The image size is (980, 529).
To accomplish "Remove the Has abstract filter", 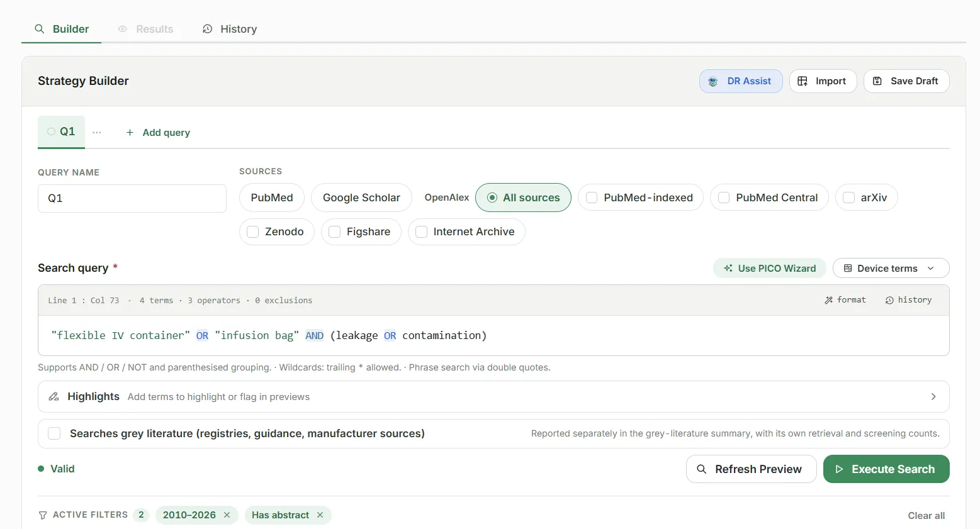I will (320, 515).
